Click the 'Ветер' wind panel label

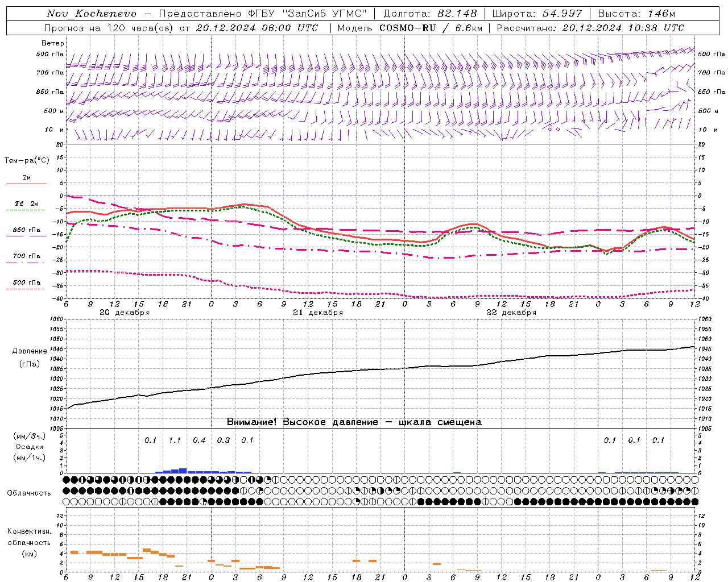53,43
